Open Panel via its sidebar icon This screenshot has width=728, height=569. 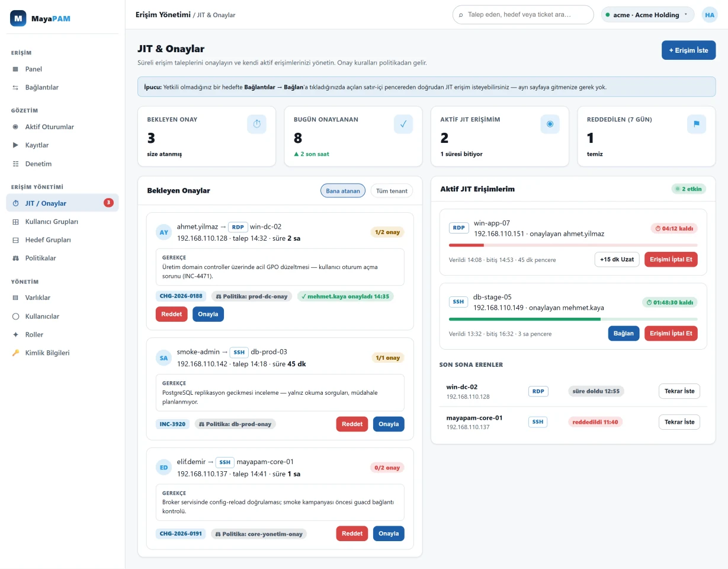coord(15,69)
